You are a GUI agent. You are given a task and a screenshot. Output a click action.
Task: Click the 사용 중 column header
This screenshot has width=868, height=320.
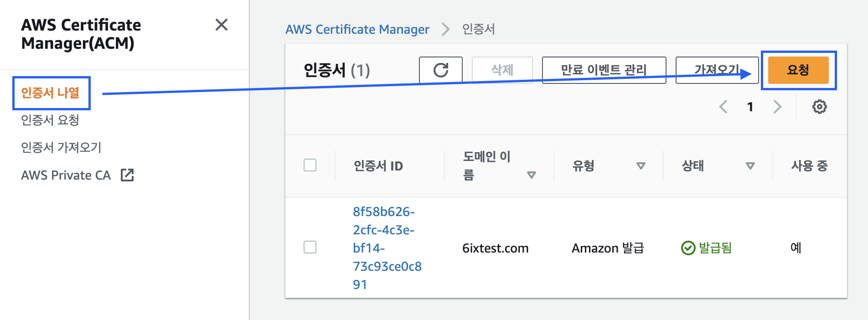809,166
